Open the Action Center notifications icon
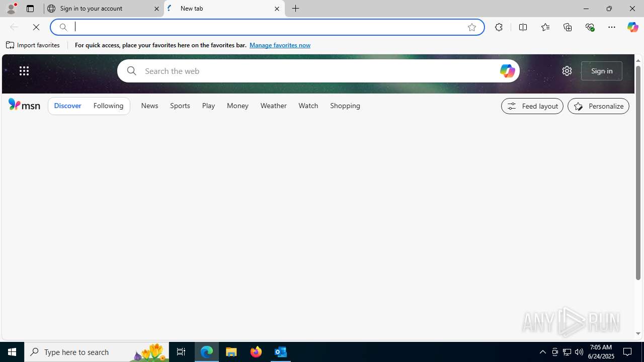The height and width of the screenshot is (362, 644). click(x=628, y=352)
